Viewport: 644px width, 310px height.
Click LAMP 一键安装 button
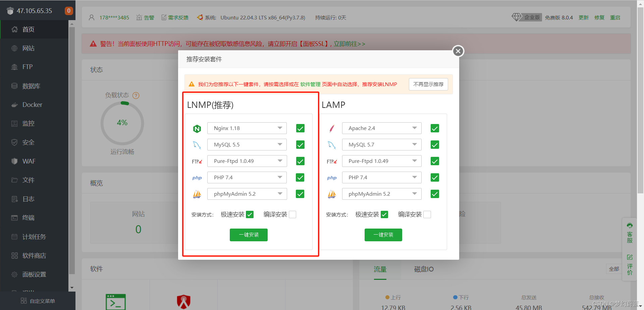point(383,235)
